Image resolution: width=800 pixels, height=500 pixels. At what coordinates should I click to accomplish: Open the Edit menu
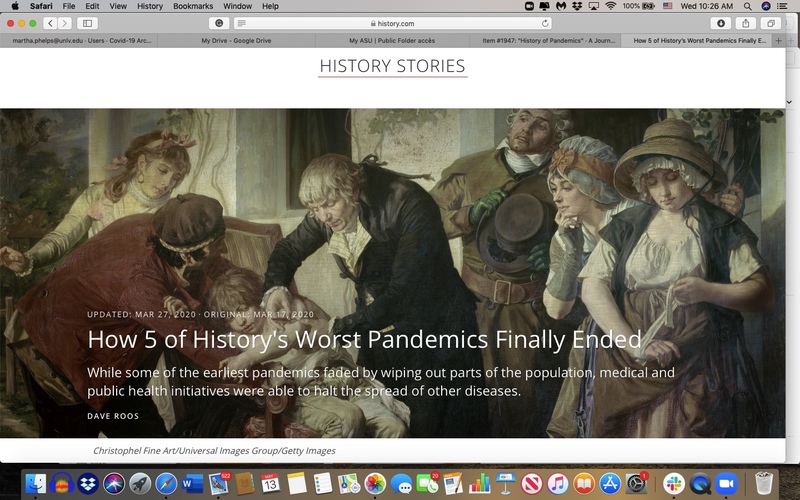(x=92, y=6)
